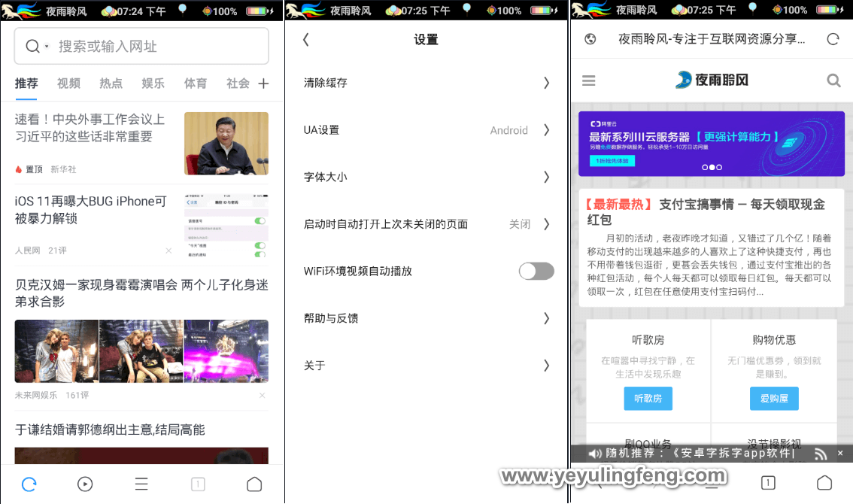Screen dimensions: 853x504
Task: Dismiss the 人民网 iOS 11 article
Action: [x=168, y=250]
